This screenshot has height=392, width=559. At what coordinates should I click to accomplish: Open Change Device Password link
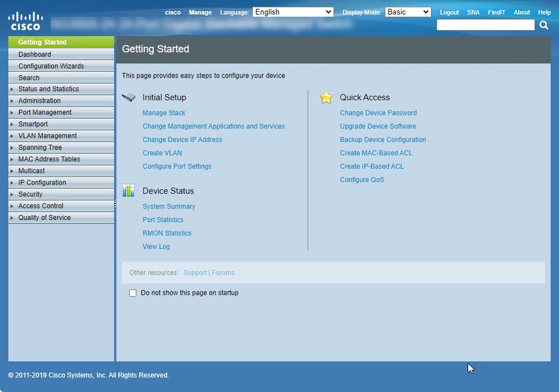coord(378,113)
